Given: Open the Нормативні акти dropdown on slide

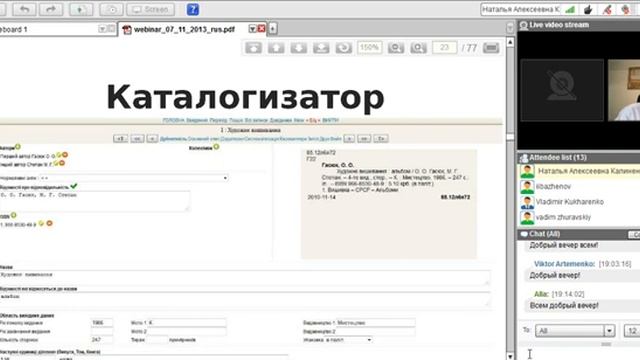Looking at the screenshot, I should click(x=133, y=178).
